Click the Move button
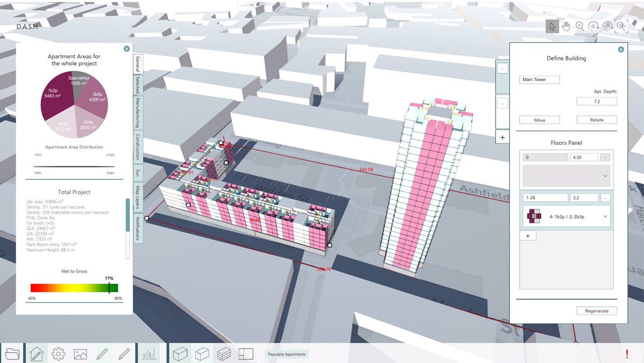Screen dimensions: 644x363 pyautogui.click(x=539, y=120)
